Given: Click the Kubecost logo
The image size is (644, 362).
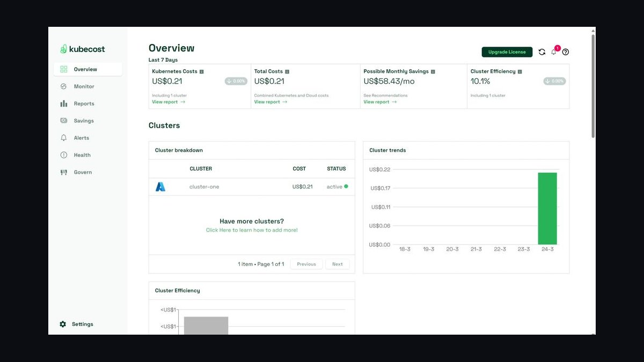Looking at the screenshot, I should [x=83, y=49].
